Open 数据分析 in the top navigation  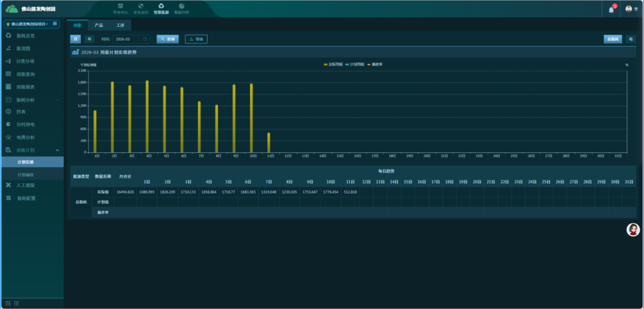[181, 8]
